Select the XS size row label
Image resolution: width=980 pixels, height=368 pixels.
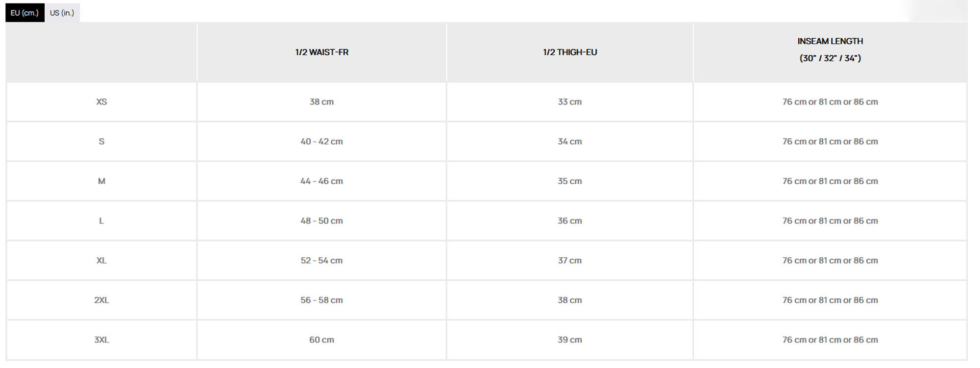click(x=101, y=102)
